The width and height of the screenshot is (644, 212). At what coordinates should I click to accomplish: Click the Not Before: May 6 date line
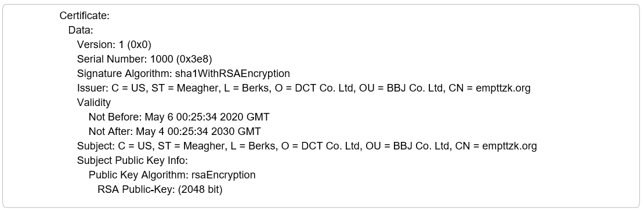[x=179, y=117]
